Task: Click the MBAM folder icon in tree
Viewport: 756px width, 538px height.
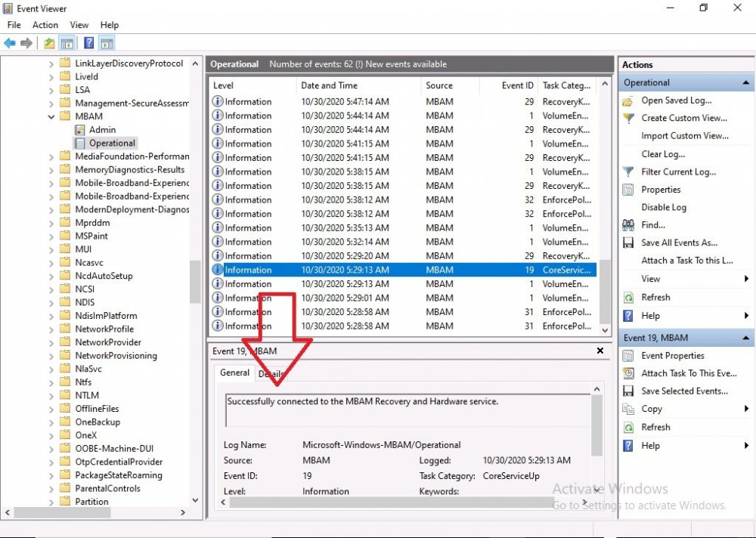Action: point(65,116)
